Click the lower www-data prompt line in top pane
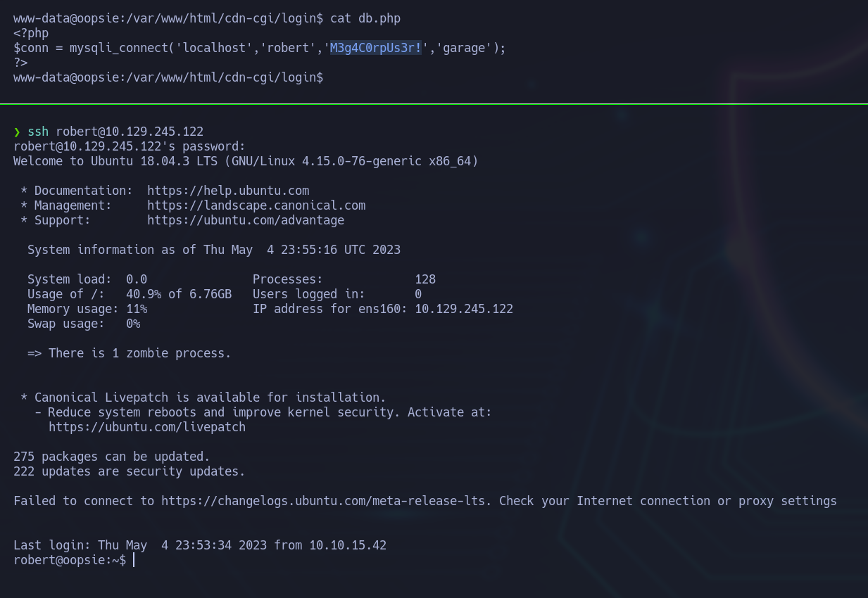The image size is (868, 598). 168,77
